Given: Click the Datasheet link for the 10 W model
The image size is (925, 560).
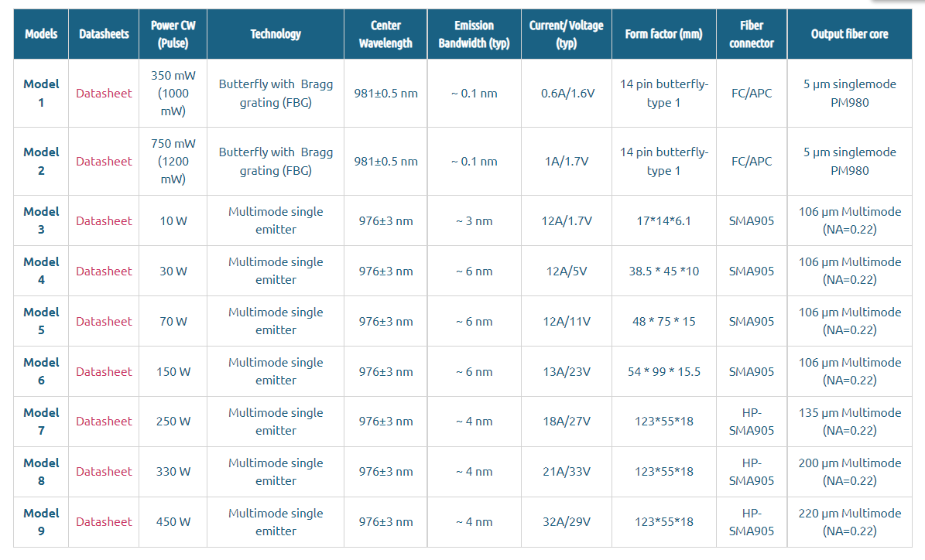Looking at the screenshot, I should pyautogui.click(x=104, y=220).
